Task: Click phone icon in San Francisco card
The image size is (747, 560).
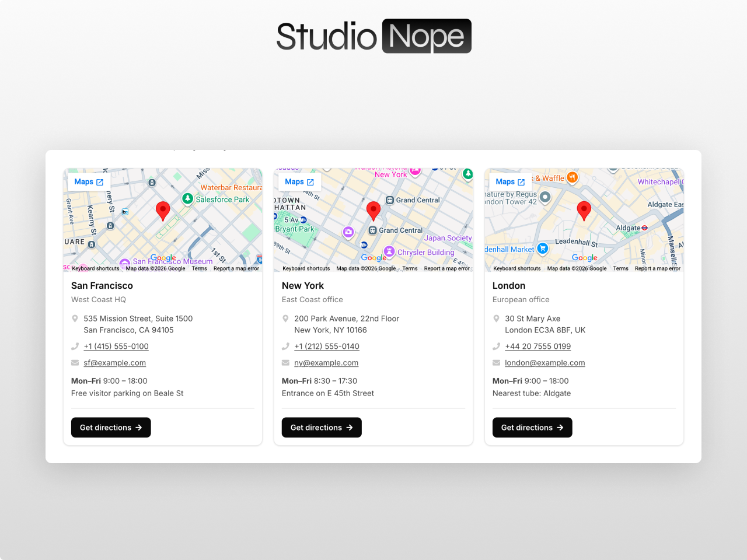Action: pos(75,346)
